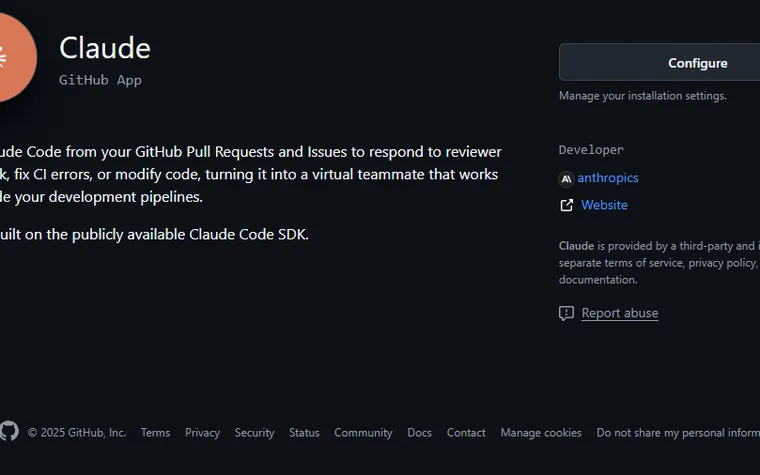Click the anthropics developer avatar icon
This screenshot has width=760, height=475.
566,179
